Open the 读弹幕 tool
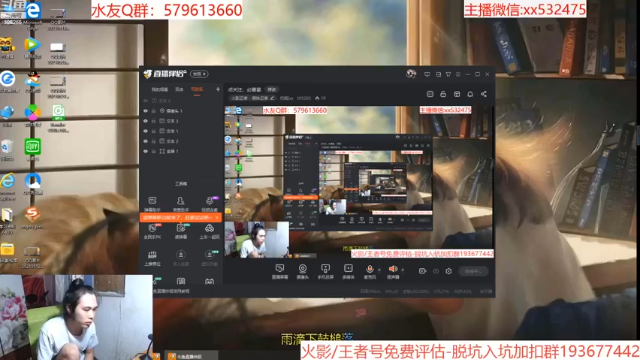 tap(180, 231)
